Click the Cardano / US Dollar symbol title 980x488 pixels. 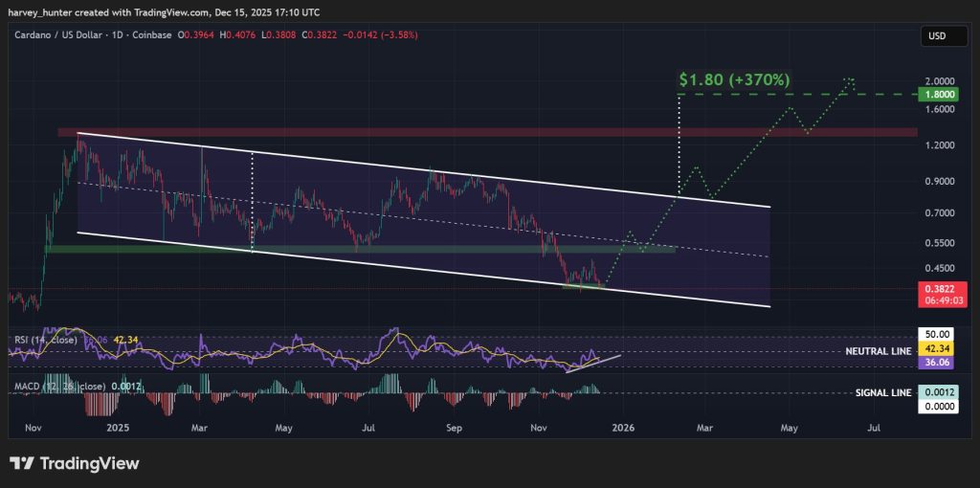pos(56,35)
